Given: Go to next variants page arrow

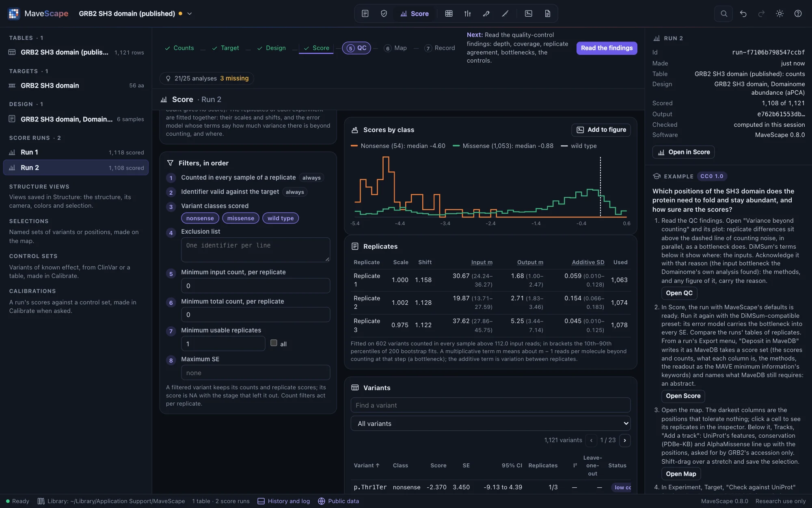Looking at the screenshot, I should pyautogui.click(x=625, y=440).
